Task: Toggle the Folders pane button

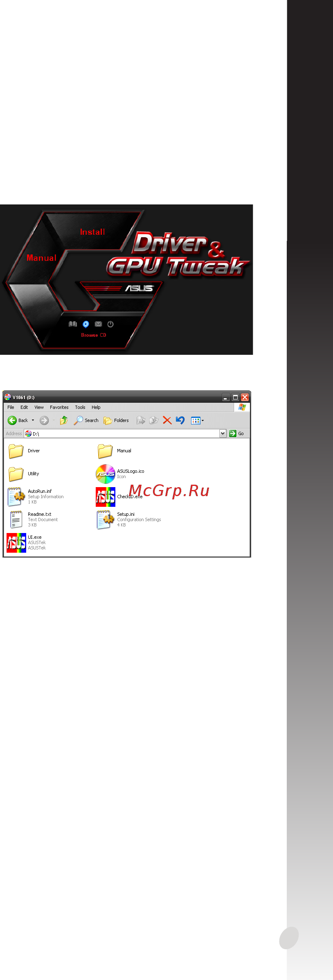Action: tap(116, 420)
